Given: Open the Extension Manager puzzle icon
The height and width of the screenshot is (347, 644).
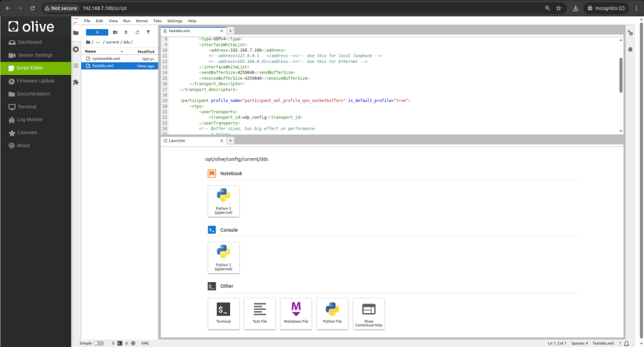Looking at the screenshot, I should pyautogui.click(x=76, y=82).
